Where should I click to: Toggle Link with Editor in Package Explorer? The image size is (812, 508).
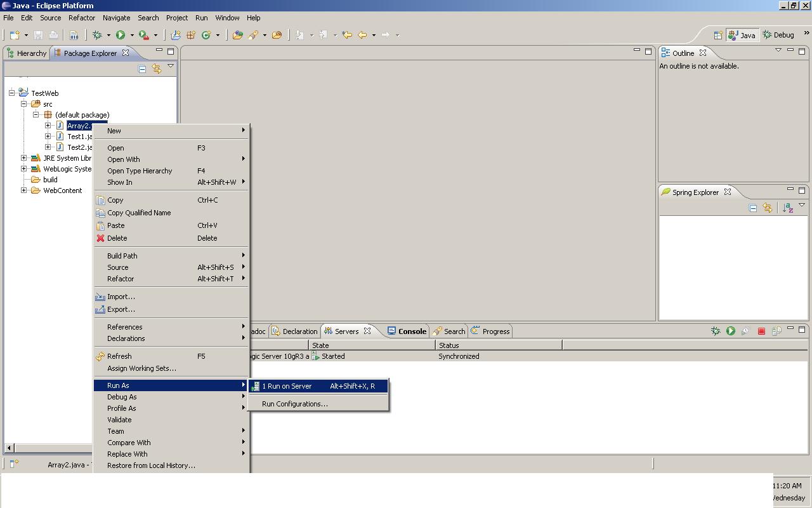tap(157, 69)
